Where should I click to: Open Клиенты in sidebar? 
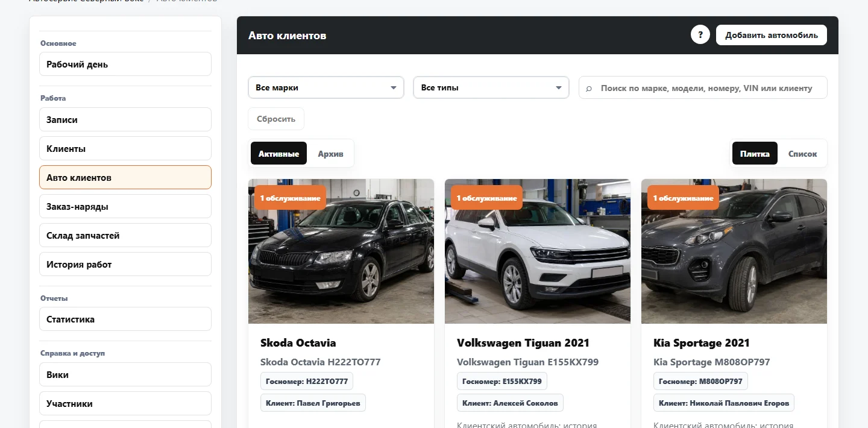pyautogui.click(x=125, y=148)
